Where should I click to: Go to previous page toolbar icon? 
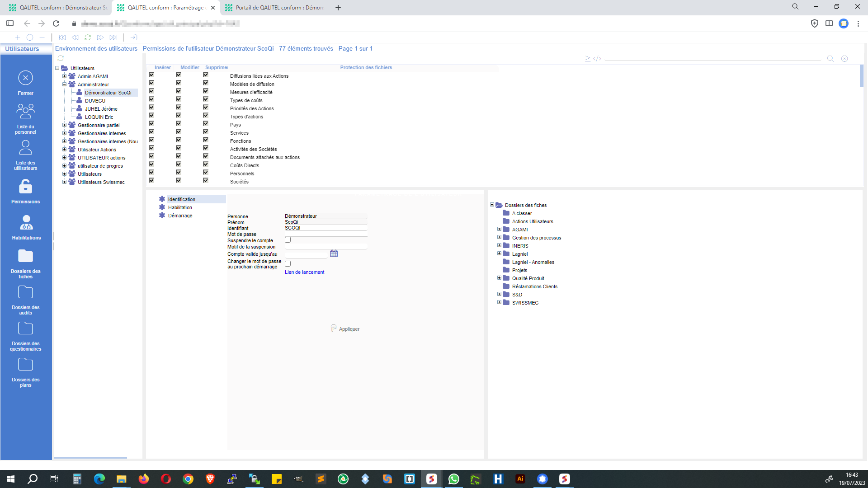pos(75,38)
